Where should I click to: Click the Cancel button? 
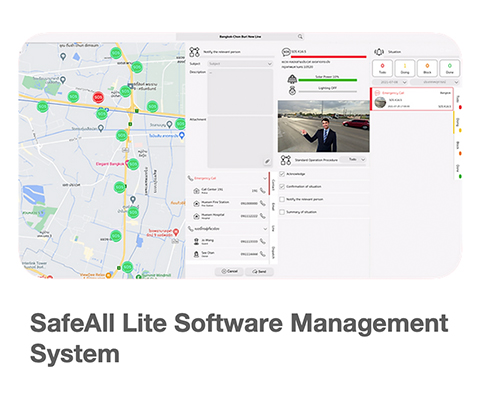coord(230,271)
